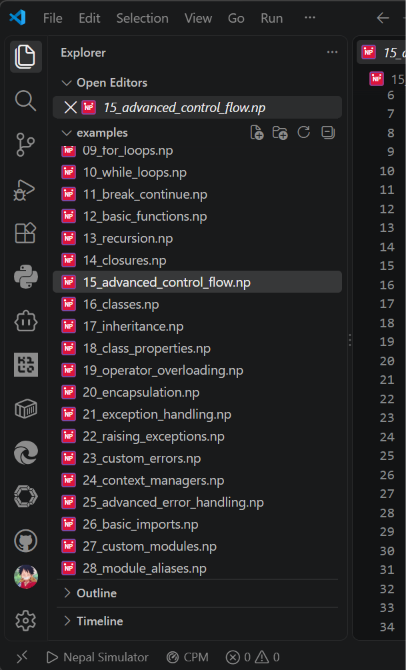This screenshot has height=670, width=406.
Task: Close 15_advanced_control_flow.np in Open Editors
Action: point(70,107)
